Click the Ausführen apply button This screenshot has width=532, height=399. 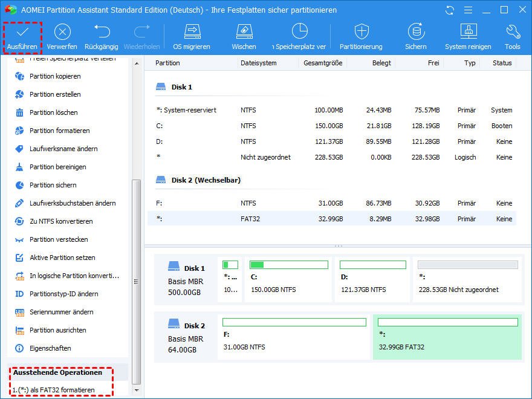point(22,38)
